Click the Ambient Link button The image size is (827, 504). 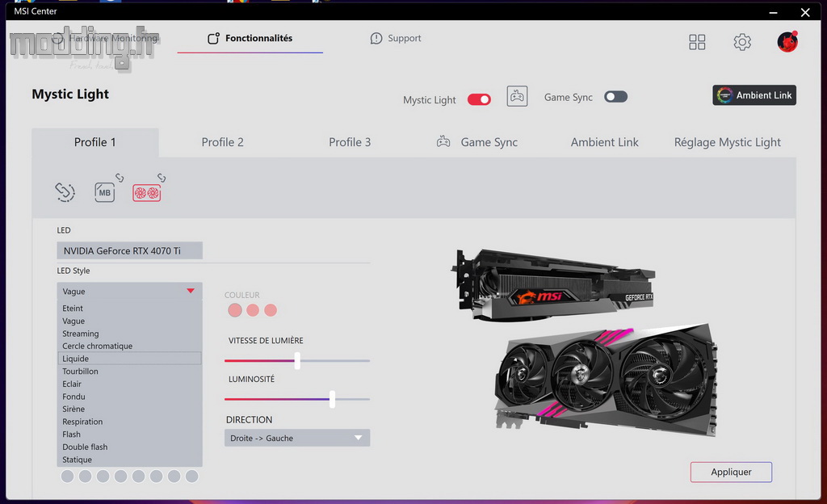tap(754, 95)
